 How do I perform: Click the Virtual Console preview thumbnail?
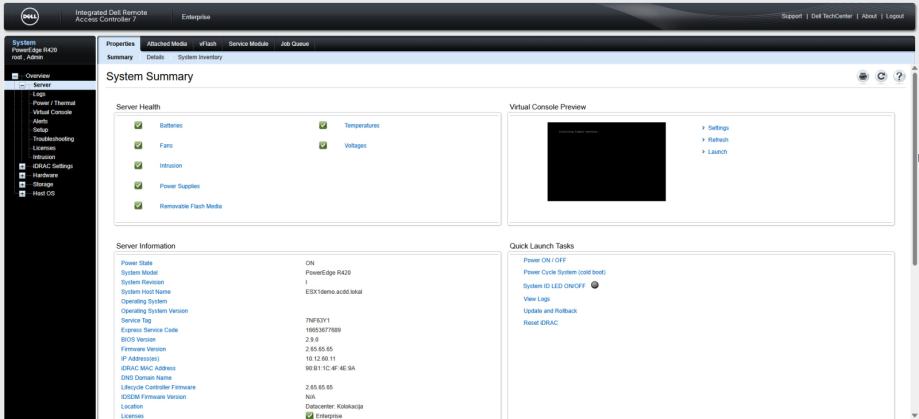click(607, 161)
